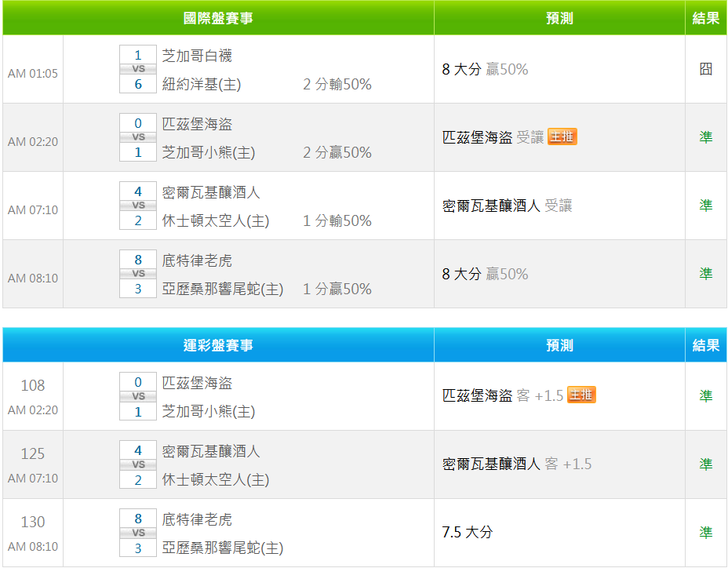Click the 匹茲堡海盜 客 +1.5 prediction
The height and width of the screenshot is (568, 728).
coord(503,395)
